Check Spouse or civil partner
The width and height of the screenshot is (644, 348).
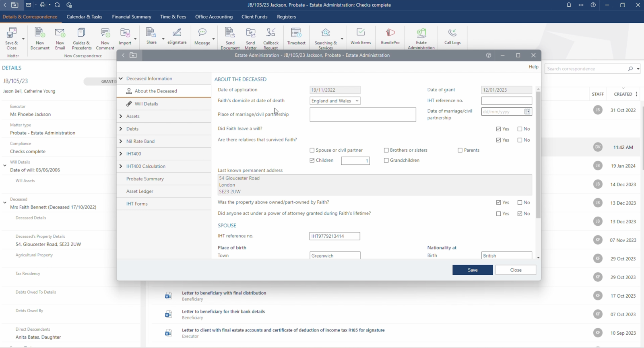pyautogui.click(x=312, y=150)
